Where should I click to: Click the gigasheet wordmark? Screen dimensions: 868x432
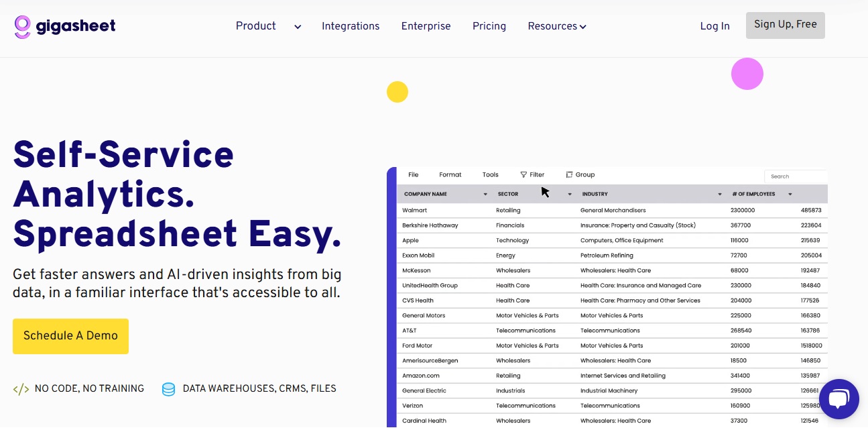pyautogui.click(x=75, y=26)
